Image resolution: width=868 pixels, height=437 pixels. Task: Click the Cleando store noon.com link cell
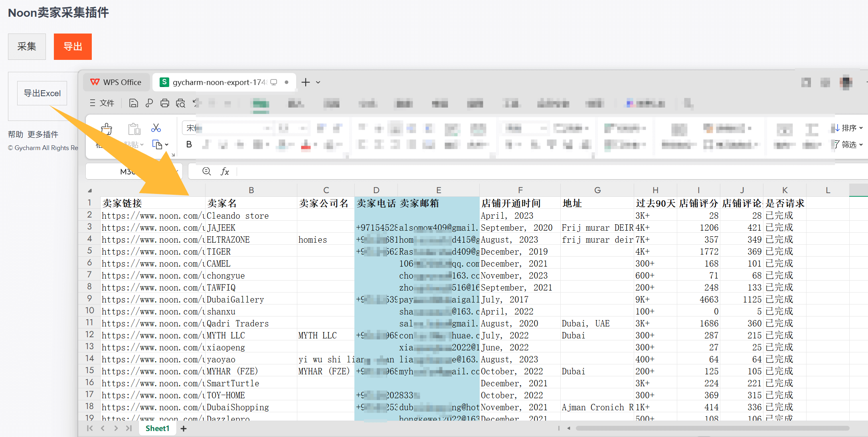(x=153, y=216)
